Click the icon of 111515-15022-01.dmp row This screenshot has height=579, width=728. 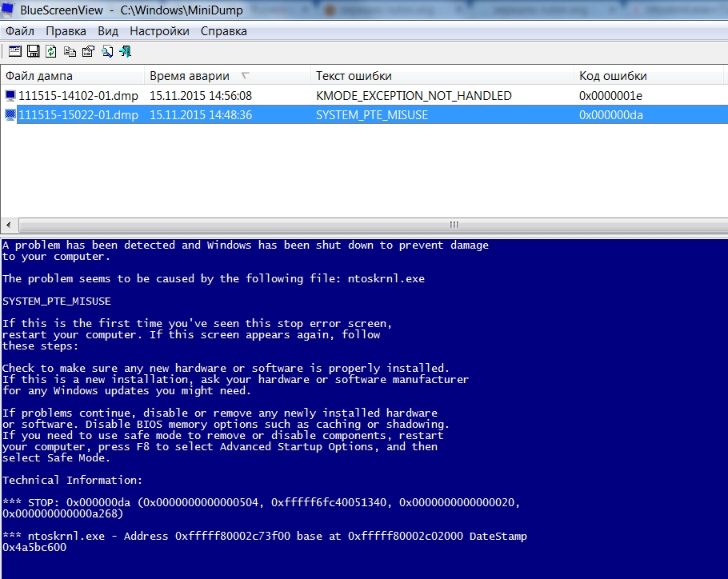coord(10,114)
